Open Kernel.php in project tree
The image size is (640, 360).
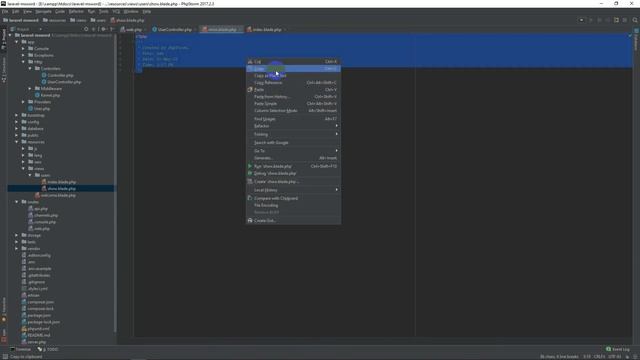[47, 95]
